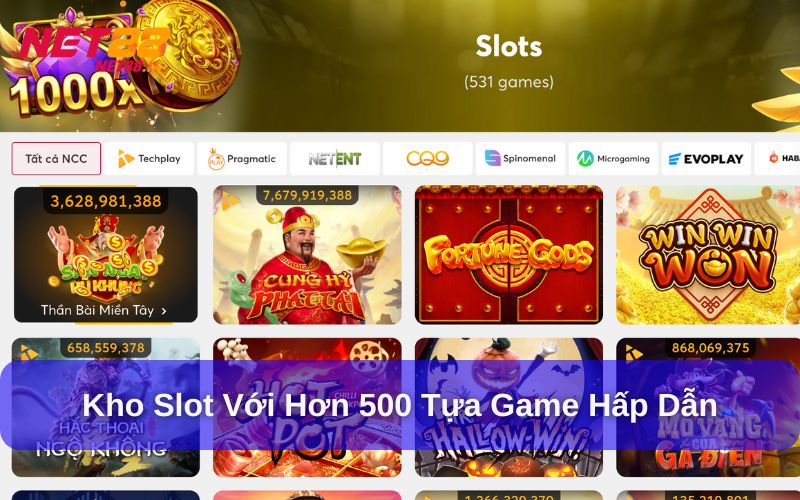Image resolution: width=800 pixels, height=500 pixels.
Task: Filter slots by Techplay provider
Action: click(149, 159)
